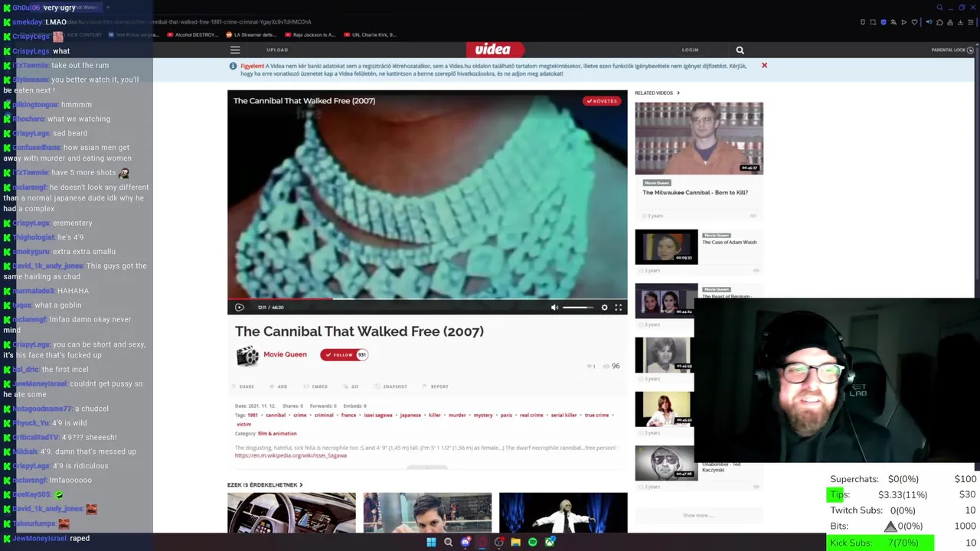Open the UPLOAD page
This screenshot has width=980, height=551.
pyautogui.click(x=277, y=50)
